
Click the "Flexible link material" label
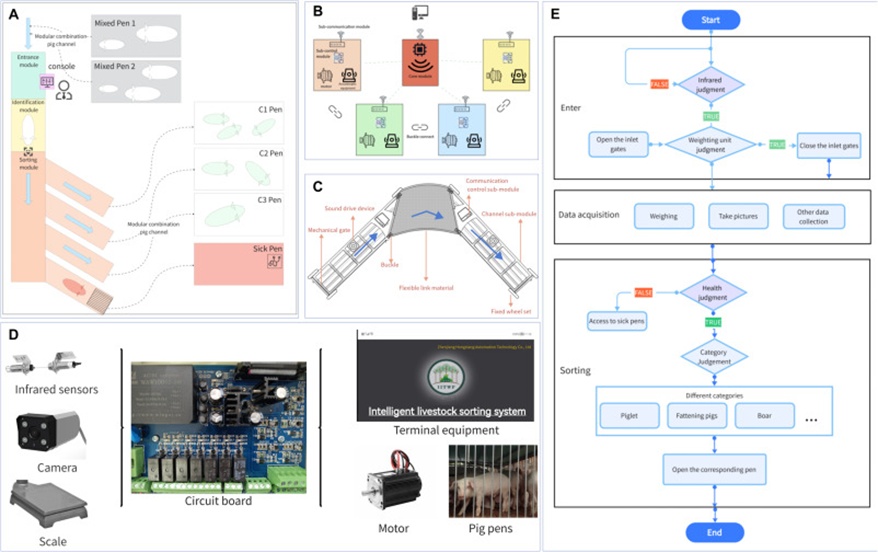tap(426, 288)
